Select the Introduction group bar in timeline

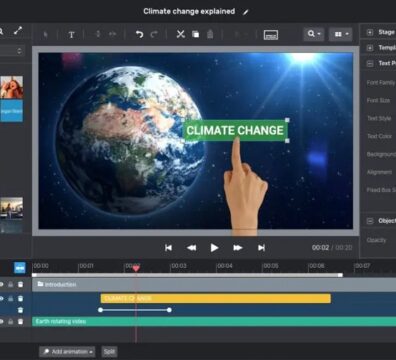pos(214,284)
